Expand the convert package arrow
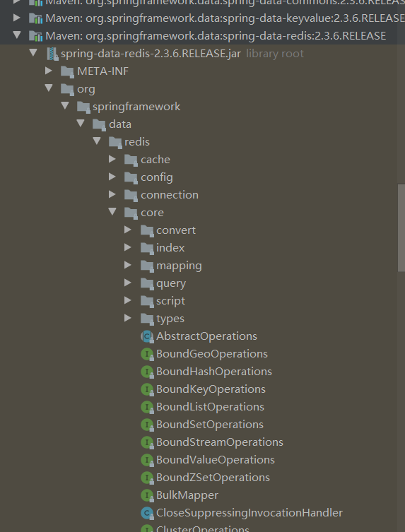Image resolution: width=405 pixels, height=532 pixels. (128, 230)
